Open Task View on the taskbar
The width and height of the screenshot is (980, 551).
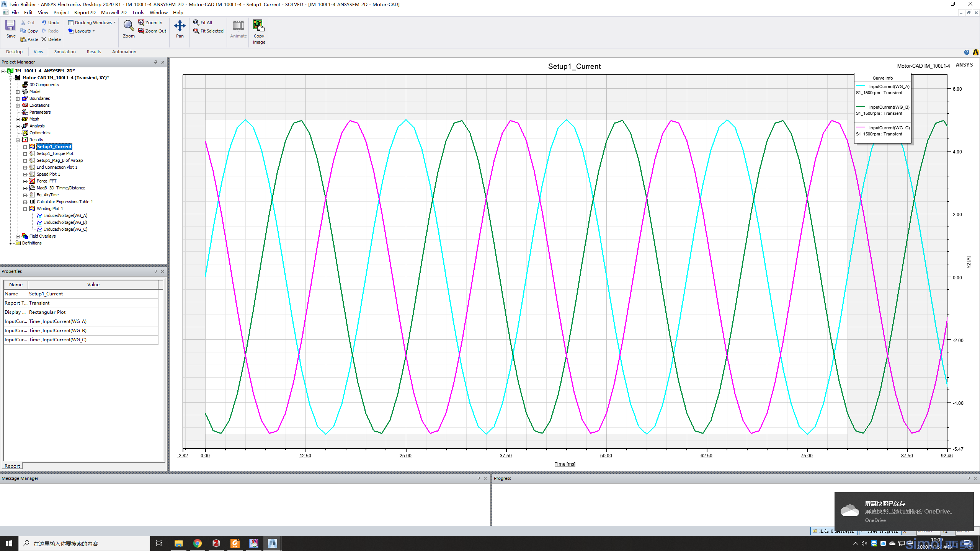coord(159,543)
